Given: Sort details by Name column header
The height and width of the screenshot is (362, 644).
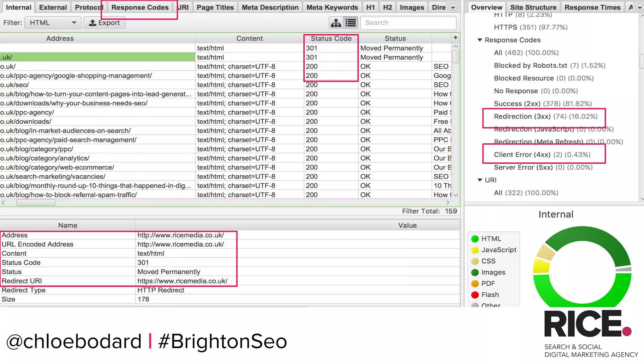Looking at the screenshot, I should 68,225.
